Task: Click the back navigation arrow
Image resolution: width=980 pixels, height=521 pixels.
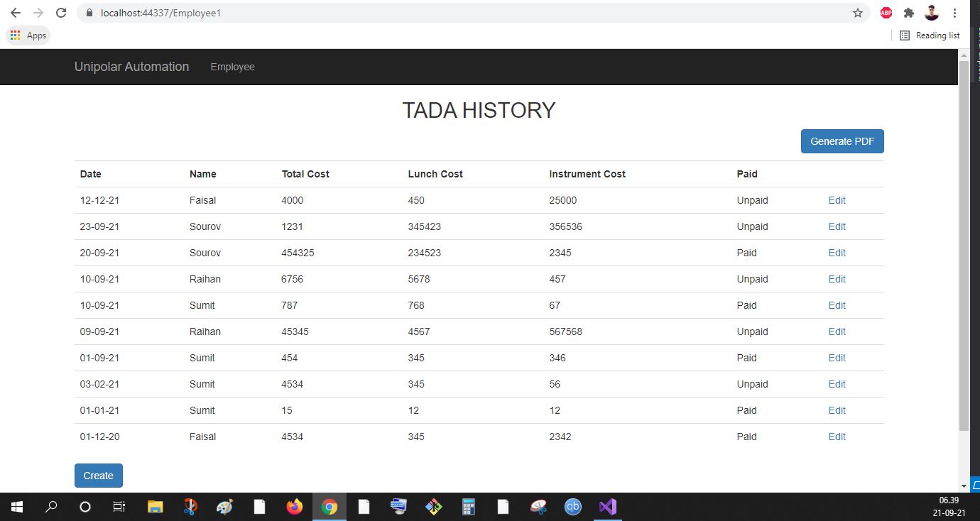Action: pyautogui.click(x=16, y=12)
